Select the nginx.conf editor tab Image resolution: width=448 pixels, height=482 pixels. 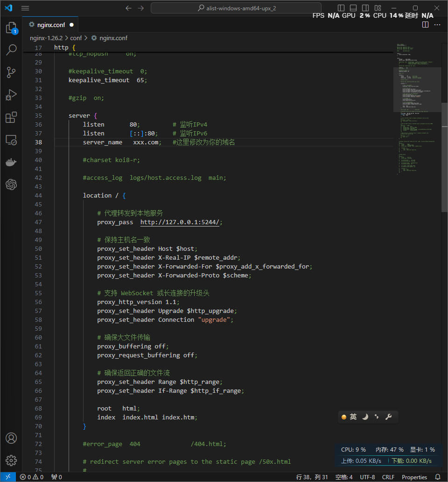click(x=50, y=25)
